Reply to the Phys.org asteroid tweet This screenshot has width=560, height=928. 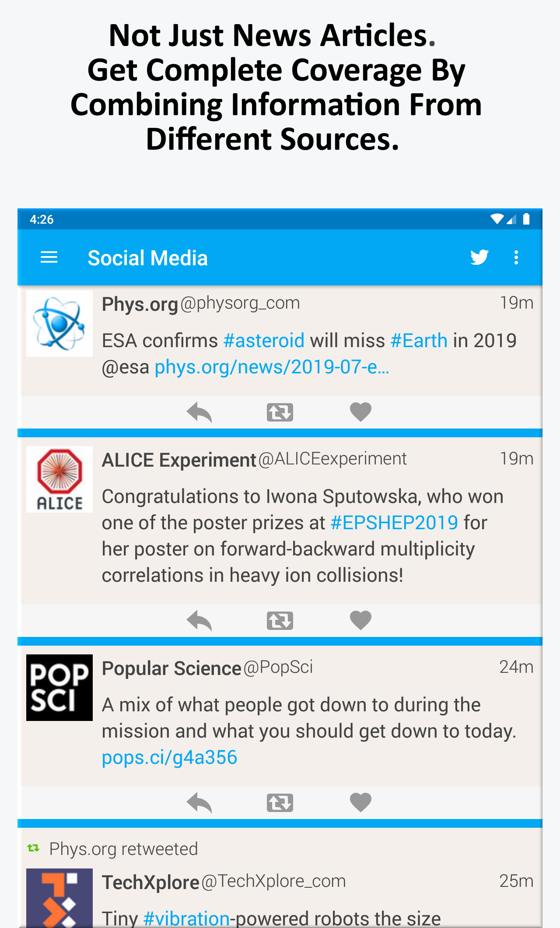(199, 412)
